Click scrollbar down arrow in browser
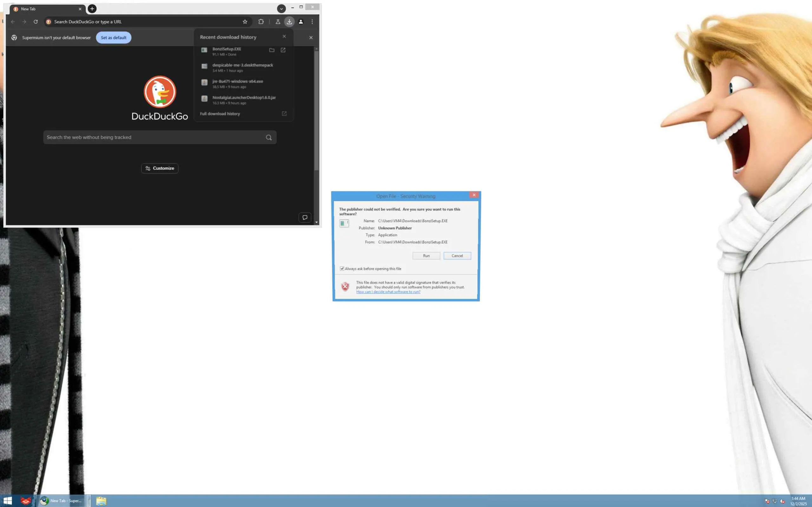The width and height of the screenshot is (812, 507). (317, 222)
